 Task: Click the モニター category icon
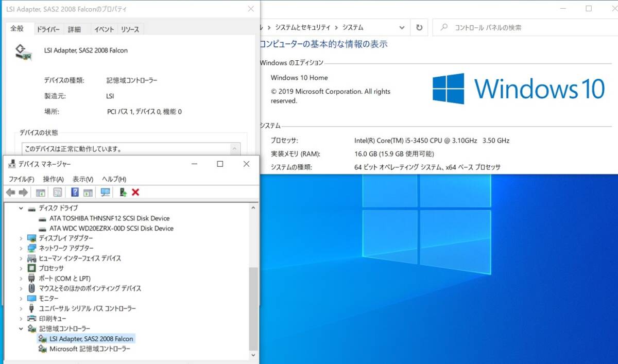(x=31, y=299)
